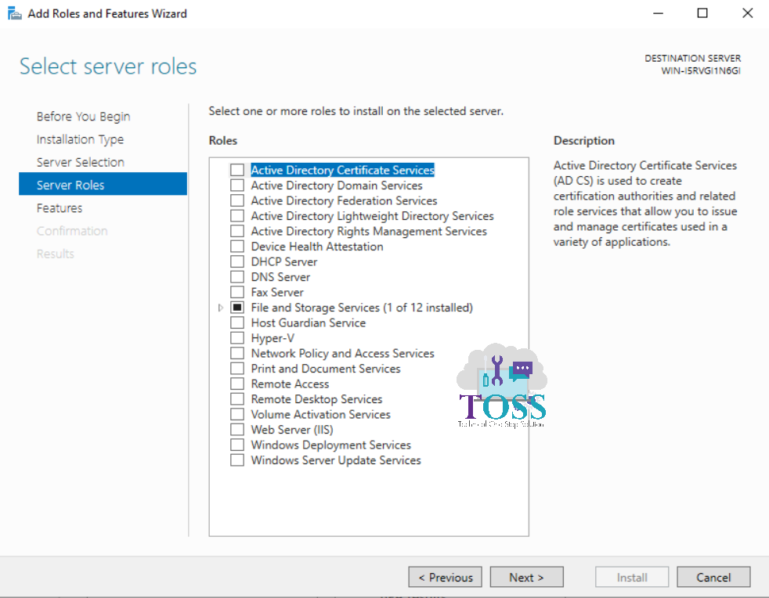
Task: Check Volume Activation Services checkbox
Action: click(x=237, y=414)
